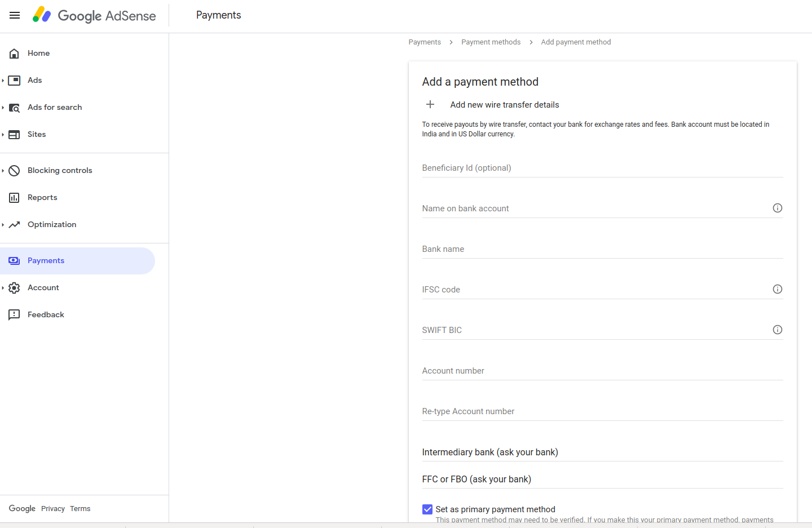Screen dimensions: 812x528
Task: Expand the Account section
Action: pyautogui.click(x=4, y=287)
